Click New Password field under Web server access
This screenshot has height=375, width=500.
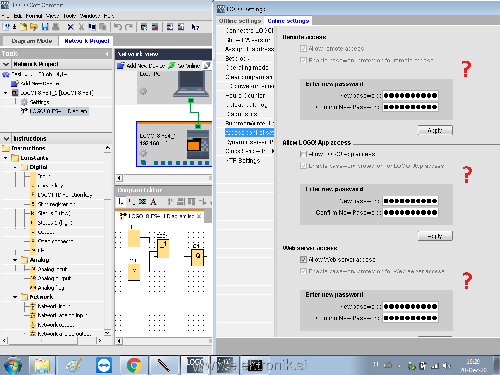coord(410,306)
